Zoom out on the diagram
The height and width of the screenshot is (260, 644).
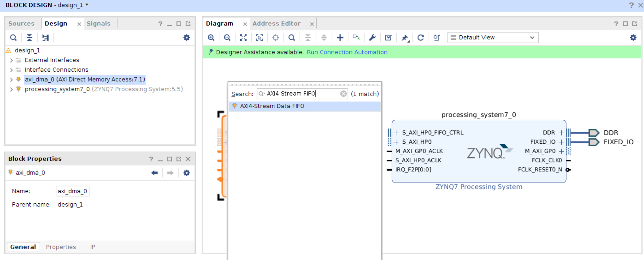coord(227,38)
